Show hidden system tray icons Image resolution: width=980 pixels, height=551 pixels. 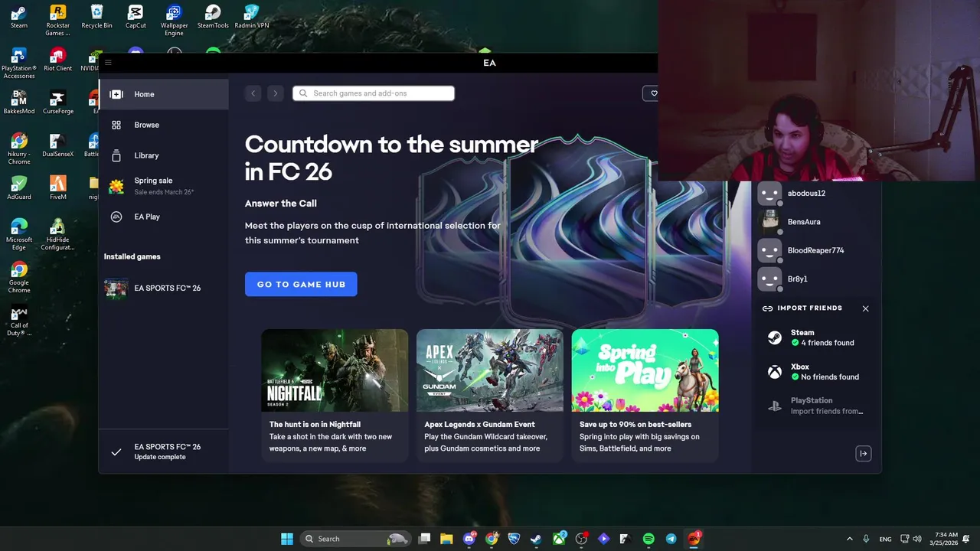pos(849,539)
